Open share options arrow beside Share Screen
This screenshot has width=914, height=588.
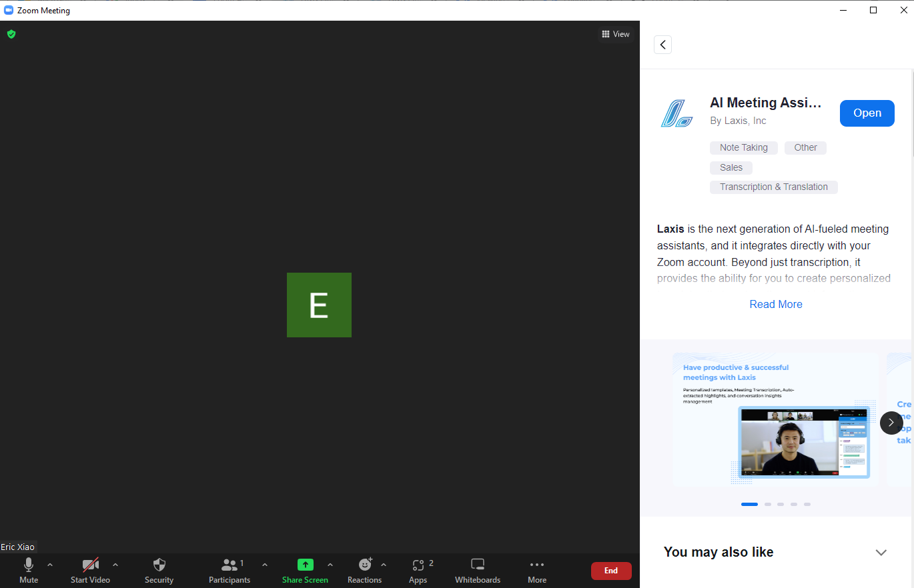pyautogui.click(x=330, y=565)
